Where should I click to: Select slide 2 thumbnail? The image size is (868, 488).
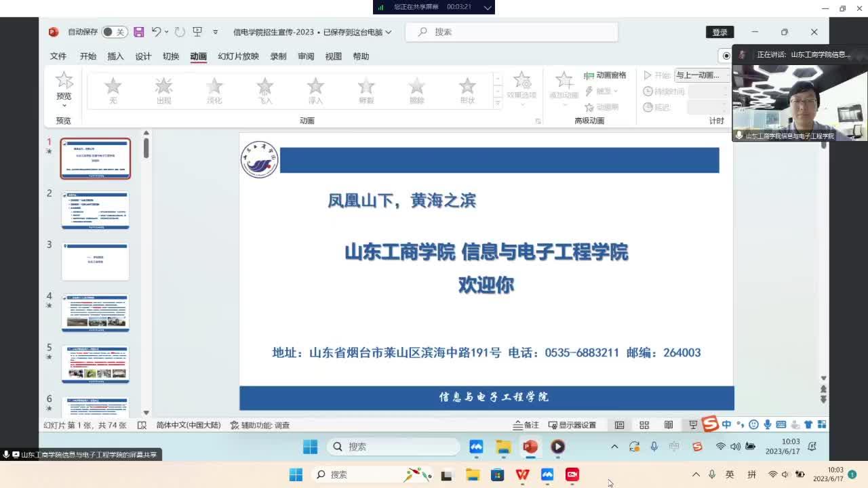(x=96, y=210)
